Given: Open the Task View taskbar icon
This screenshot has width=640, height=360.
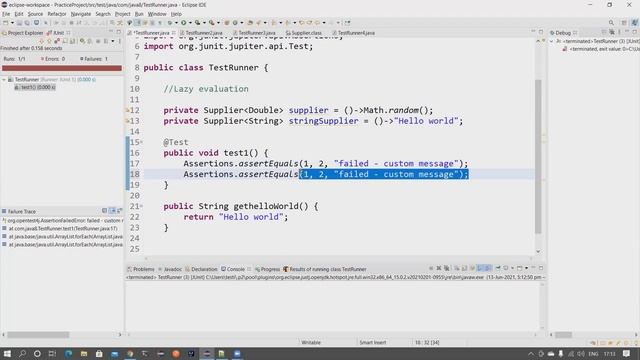Looking at the screenshot, I should [x=52, y=353].
